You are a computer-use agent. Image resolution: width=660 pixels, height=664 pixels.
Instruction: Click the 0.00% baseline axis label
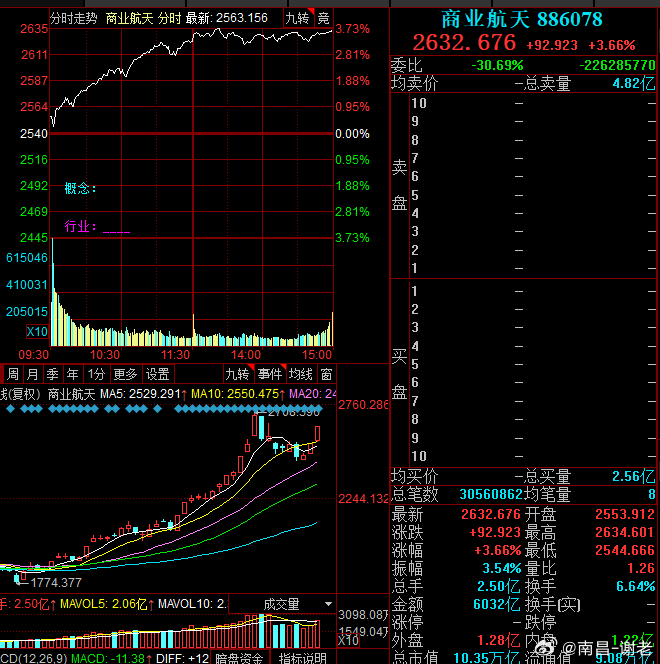click(x=352, y=134)
